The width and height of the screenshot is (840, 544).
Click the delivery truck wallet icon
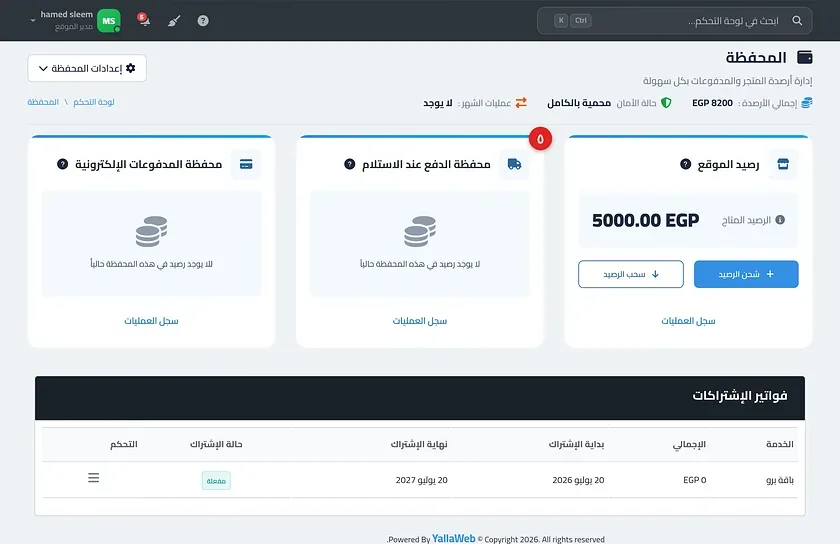(514, 164)
